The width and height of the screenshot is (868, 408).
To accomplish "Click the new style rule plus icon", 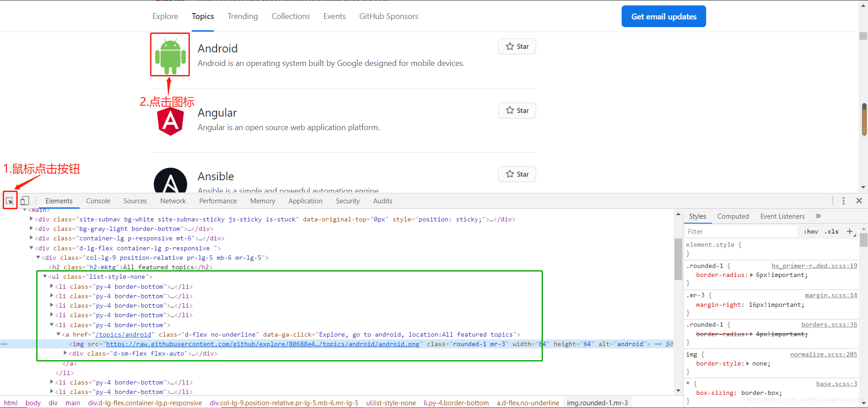I will (x=850, y=232).
